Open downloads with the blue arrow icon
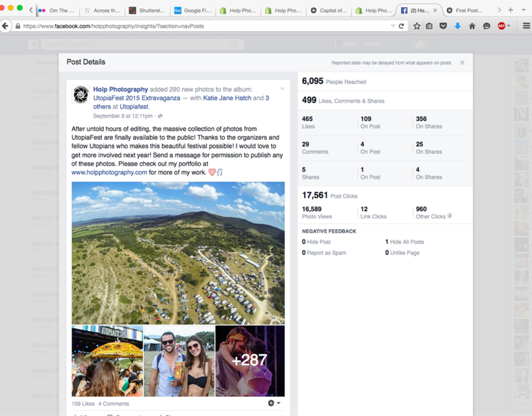Screen dimensions: 532x416 (x=457, y=26)
